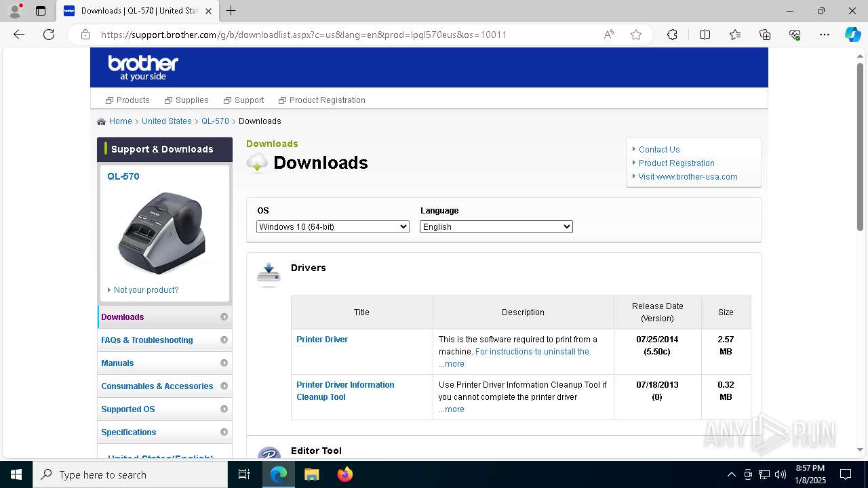Open the Product Registration menu item

[322, 100]
